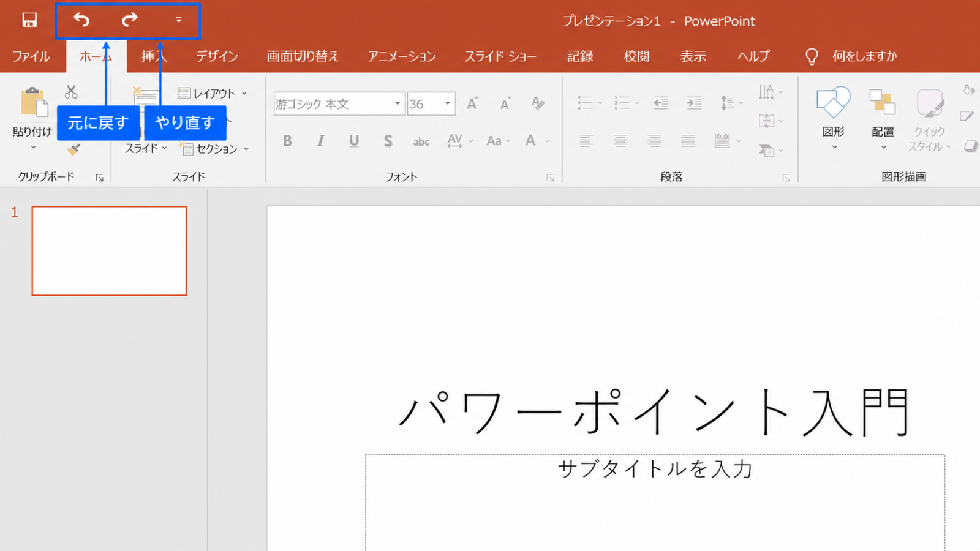Open the クイック スタイル gallery
Screen dimensions: 980x551
929,120
